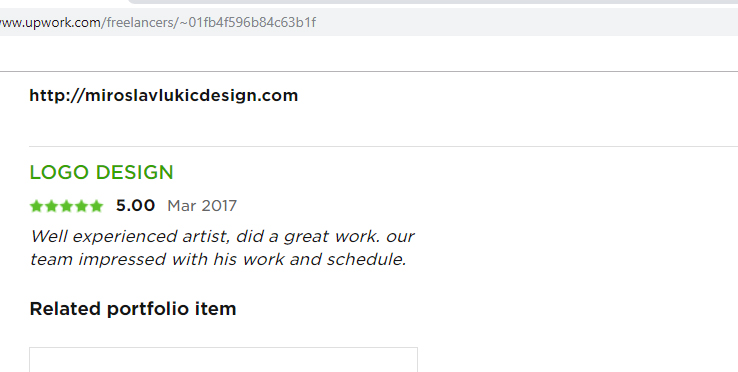Click the 'Well experienced artist' review line
The width and height of the screenshot is (738, 372).
pyautogui.click(x=222, y=236)
